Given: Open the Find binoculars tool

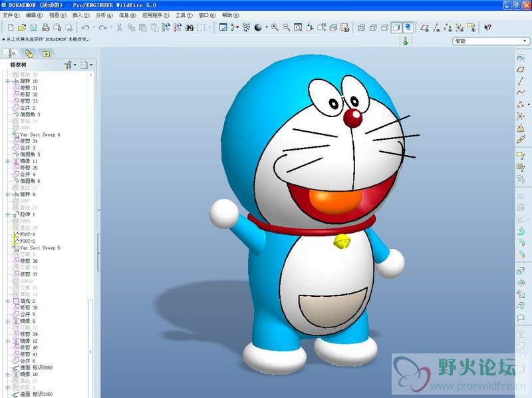Looking at the screenshot, I should [190, 27].
